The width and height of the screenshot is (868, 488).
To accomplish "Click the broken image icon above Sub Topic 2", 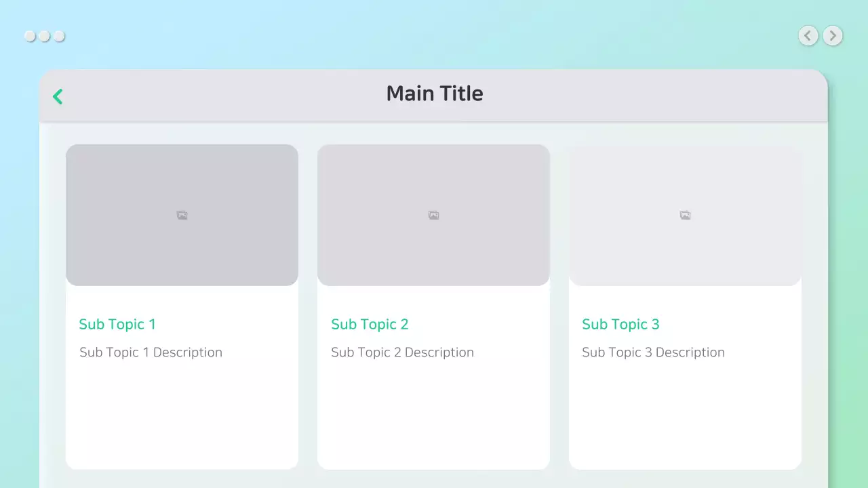I will (433, 216).
